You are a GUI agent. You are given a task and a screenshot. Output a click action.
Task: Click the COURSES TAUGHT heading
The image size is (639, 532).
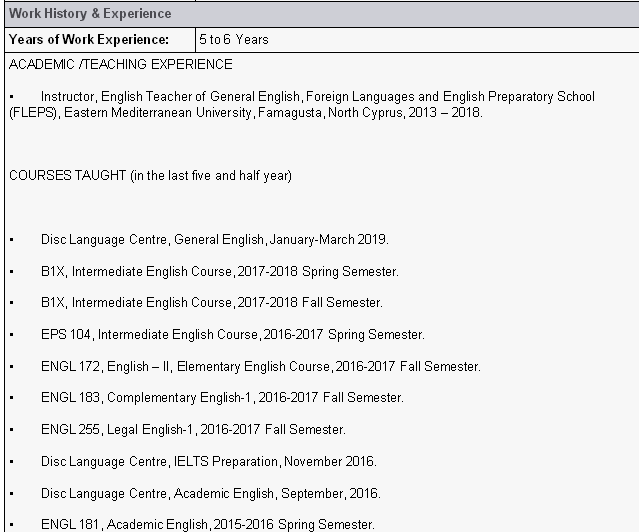[x=150, y=176]
